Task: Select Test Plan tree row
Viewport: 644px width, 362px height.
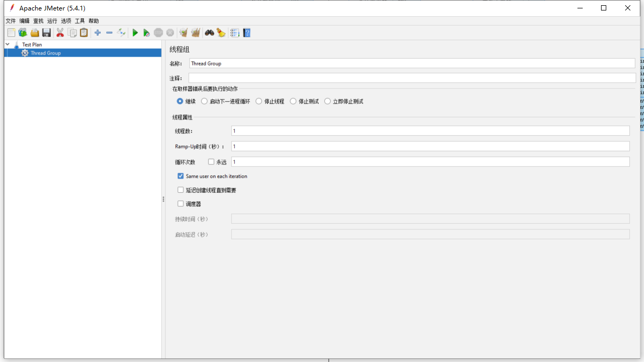Action: coord(83,45)
